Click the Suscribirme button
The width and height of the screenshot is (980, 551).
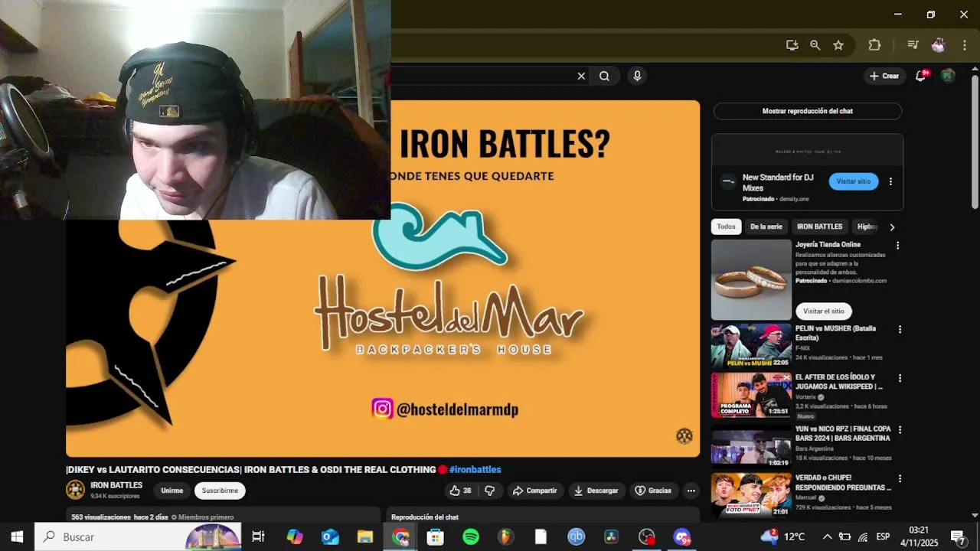(220, 491)
